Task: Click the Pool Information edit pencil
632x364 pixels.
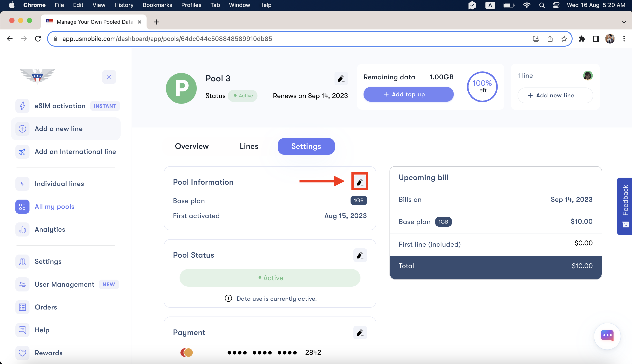Action: (360, 182)
